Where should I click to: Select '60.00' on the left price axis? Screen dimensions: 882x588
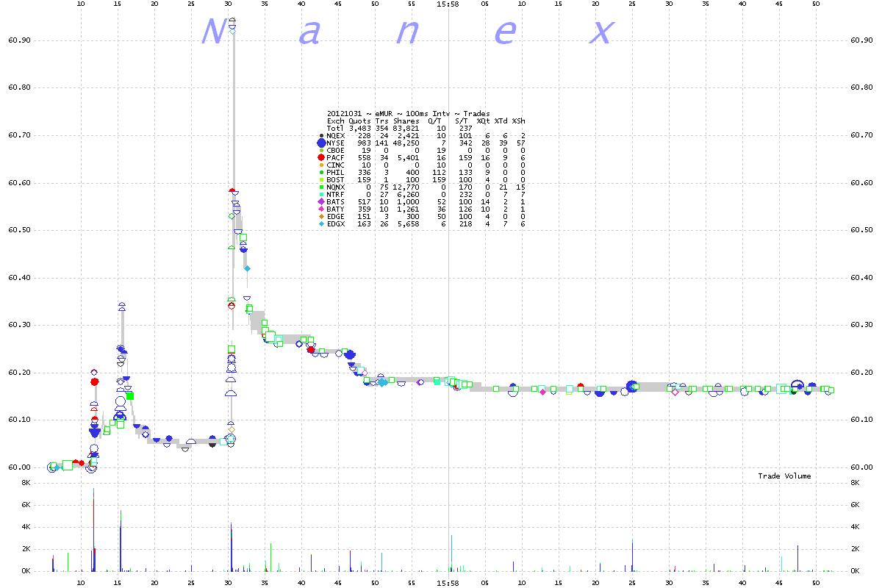[x=19, y=467]
